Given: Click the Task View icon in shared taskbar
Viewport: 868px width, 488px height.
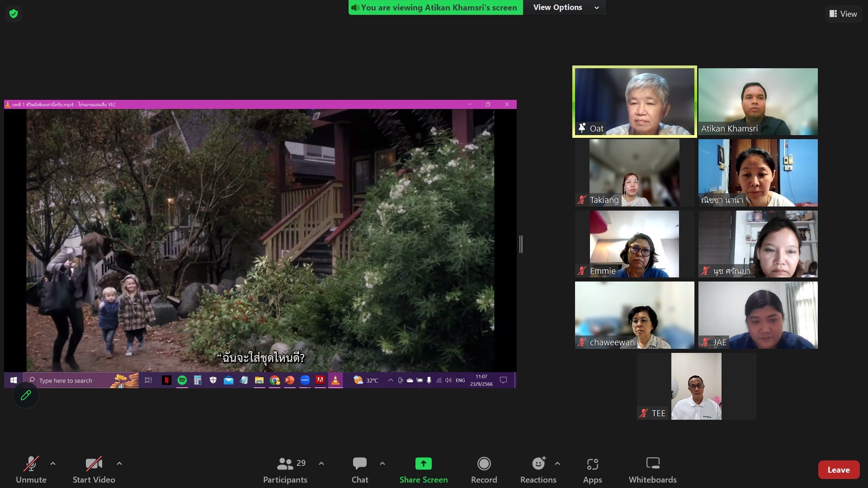Looking at the screenshot, I should tap(148, 380).
